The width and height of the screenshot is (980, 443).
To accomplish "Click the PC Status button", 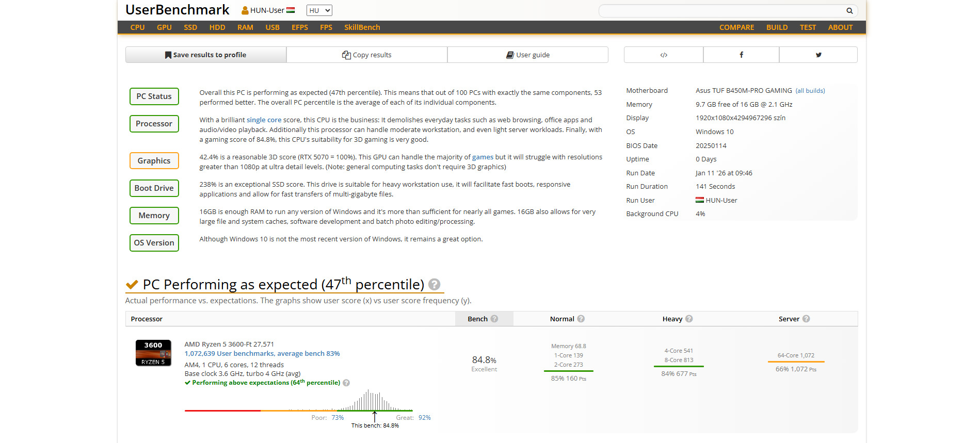I will [x=154, y=96].
